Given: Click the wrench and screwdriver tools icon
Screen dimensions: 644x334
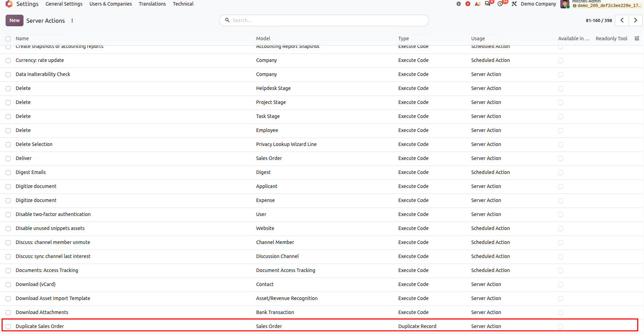Looking at the screenshot, I should point(514,4).
